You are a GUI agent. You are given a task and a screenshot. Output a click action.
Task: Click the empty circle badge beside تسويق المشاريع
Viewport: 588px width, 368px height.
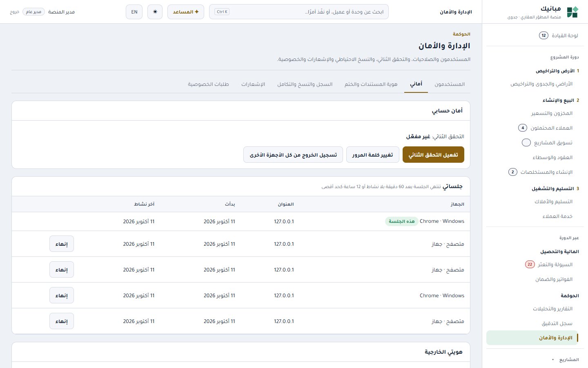coord(526,143)
